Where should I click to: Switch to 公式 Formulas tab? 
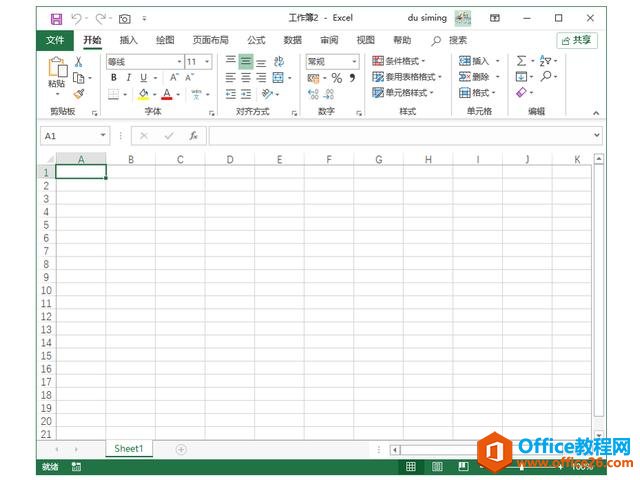click(256, 40)
